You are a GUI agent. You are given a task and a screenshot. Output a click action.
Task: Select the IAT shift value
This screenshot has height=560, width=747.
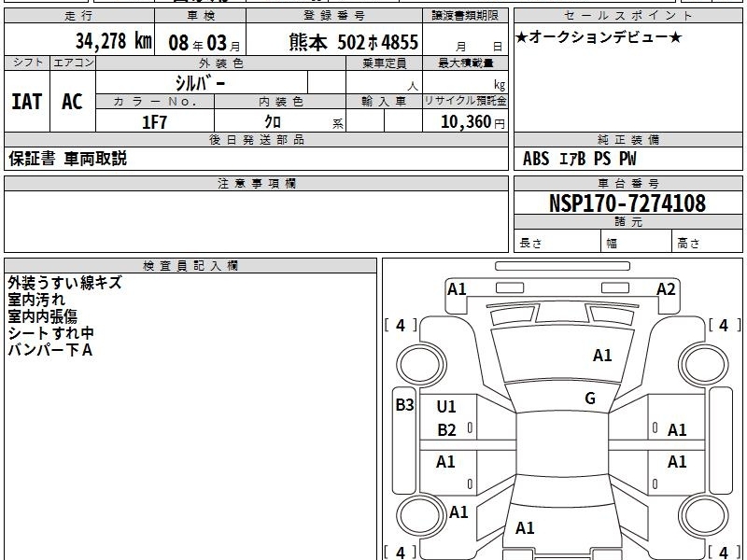click(x=27, y=102)
